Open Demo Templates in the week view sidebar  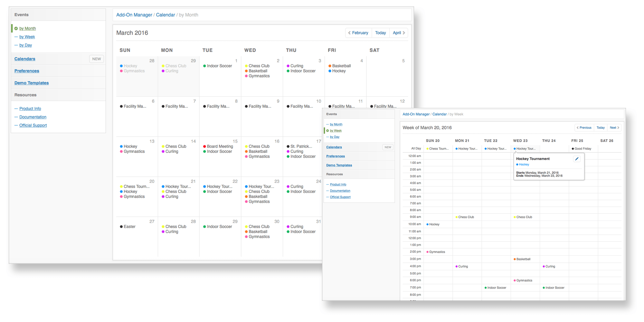pyautogui.click(x=339, y=165)
